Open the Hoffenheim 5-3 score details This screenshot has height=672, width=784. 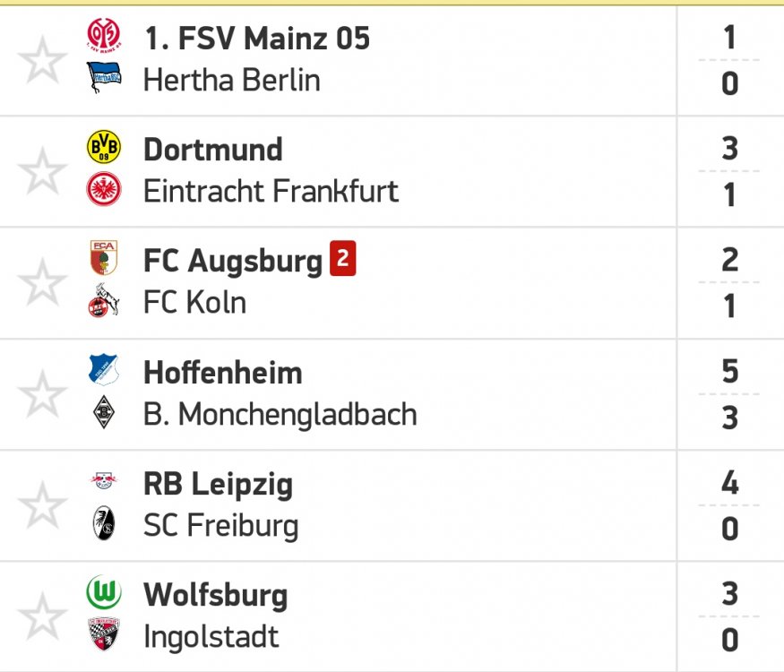(729, 394)
